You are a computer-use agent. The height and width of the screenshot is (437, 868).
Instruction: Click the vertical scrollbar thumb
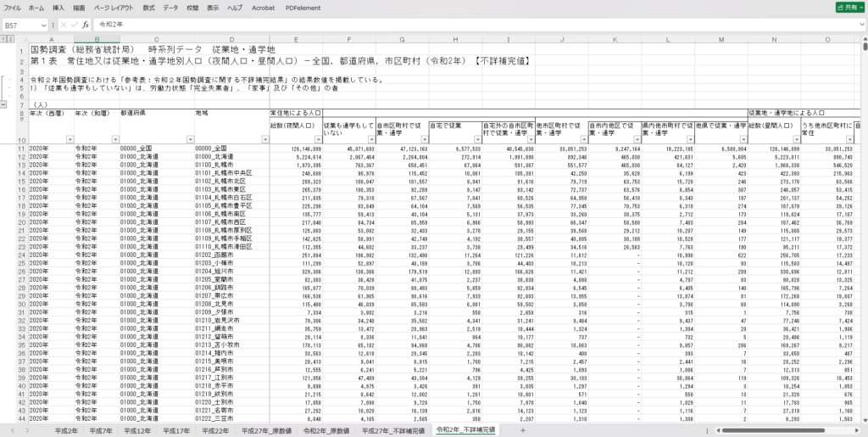tap(864, 47)
